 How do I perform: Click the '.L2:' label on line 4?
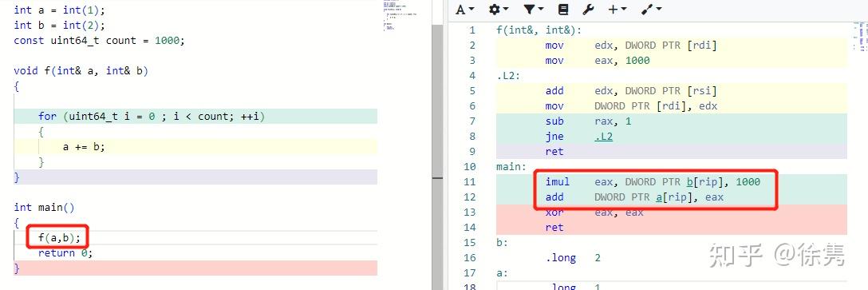pyautogui.click(x=509, y=76)
